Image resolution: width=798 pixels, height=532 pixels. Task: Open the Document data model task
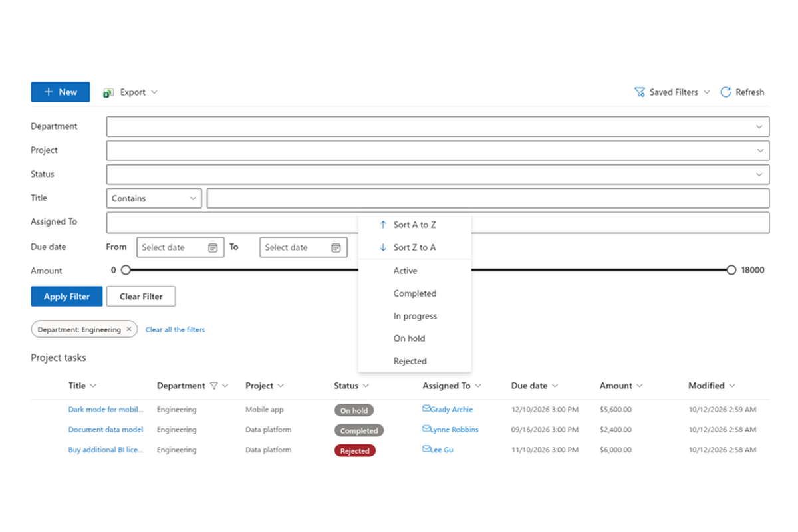pos(106,430)
